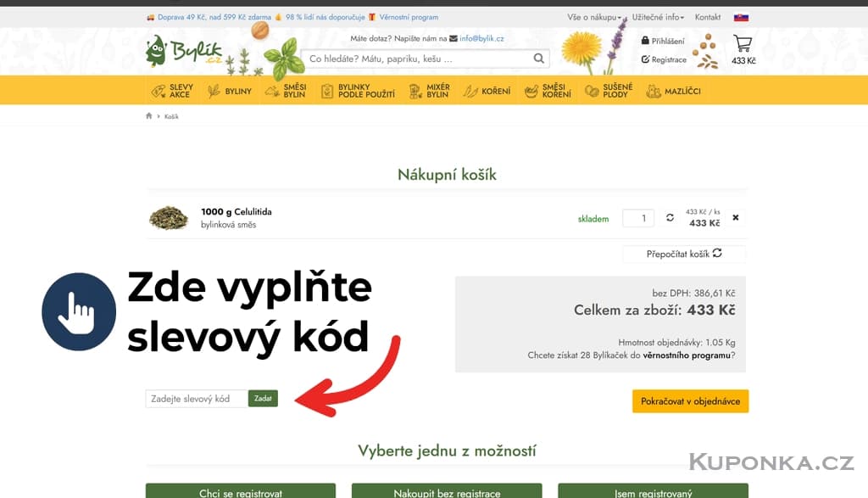Image resolution: width=868 pixels, height=498 pixels.
Task: Click refresh quantity icon next to item
Action: click(670, 218)
